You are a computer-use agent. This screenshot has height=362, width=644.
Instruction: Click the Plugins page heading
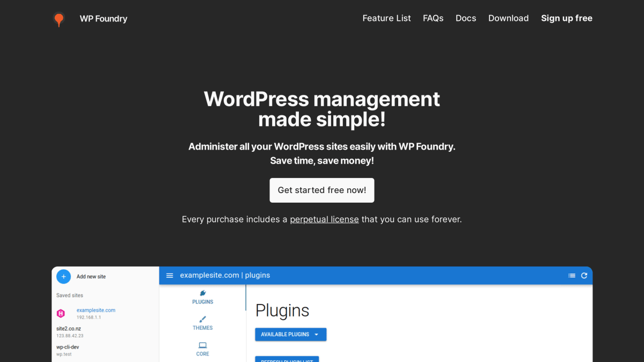(x=282, y=311)
